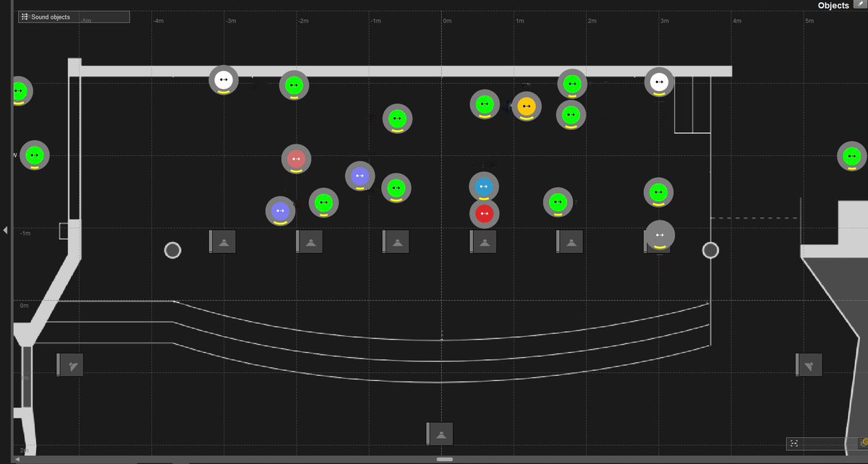Click the leftmost loudspeaker in the stage row
Viewport: 868px width, 464px height.
click(223, 241)
